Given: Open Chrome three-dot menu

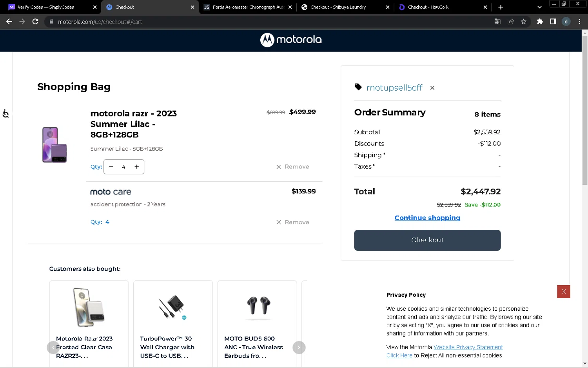Looking at the screenshot, I should click(x=579, y=22).
